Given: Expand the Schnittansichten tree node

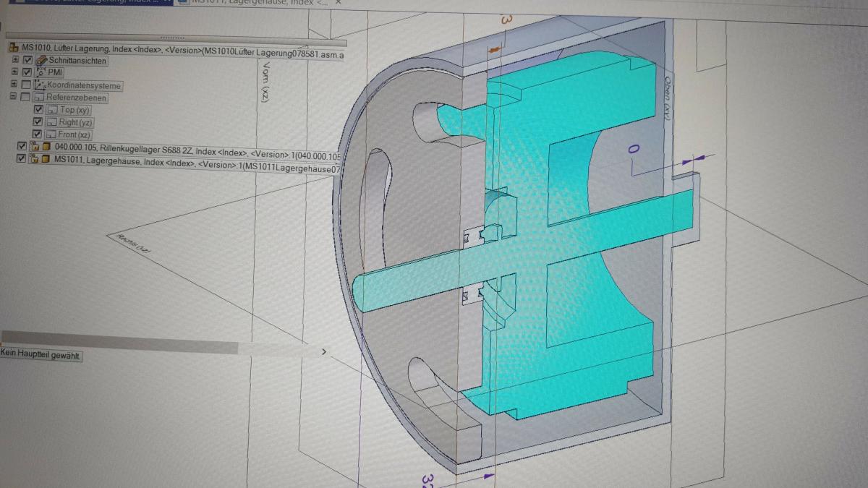Looking at the screenshot, I should 16,60.
